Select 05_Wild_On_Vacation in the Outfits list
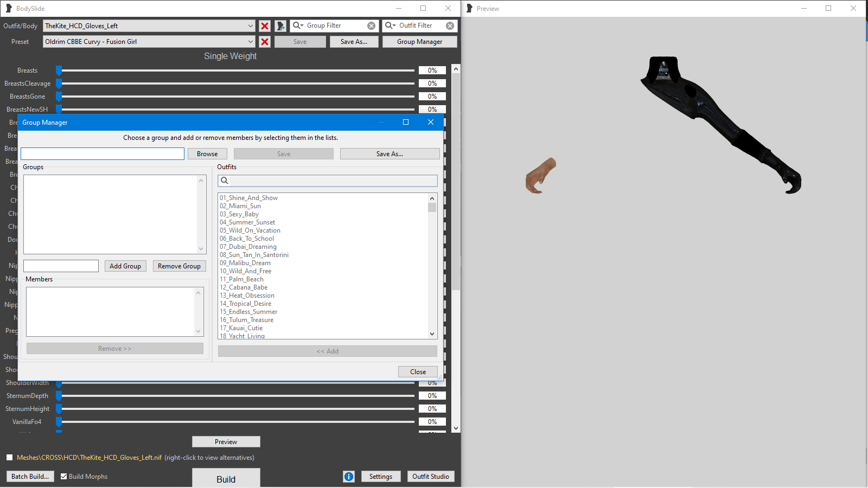868x488 pixels. tap(250, 230)
